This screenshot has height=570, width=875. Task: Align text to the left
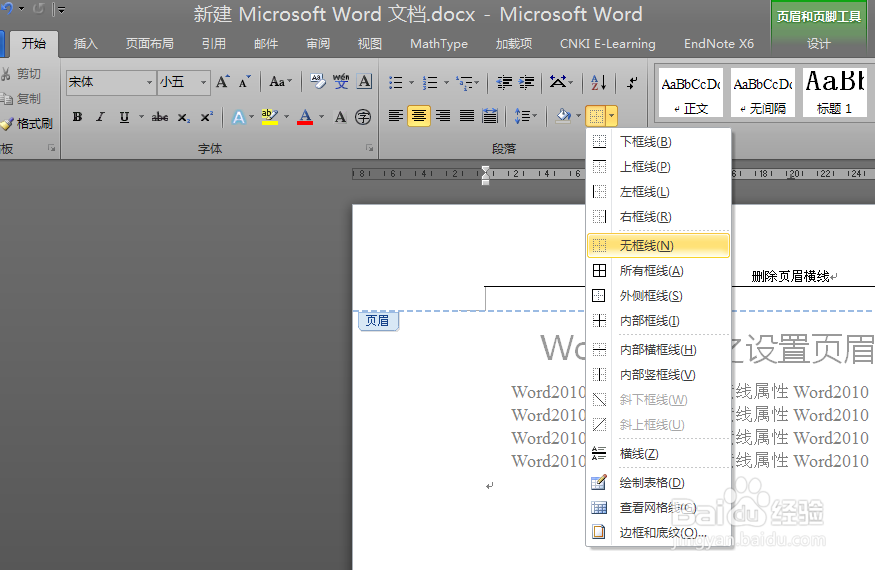pyautogui.click(x=396, y=116)
